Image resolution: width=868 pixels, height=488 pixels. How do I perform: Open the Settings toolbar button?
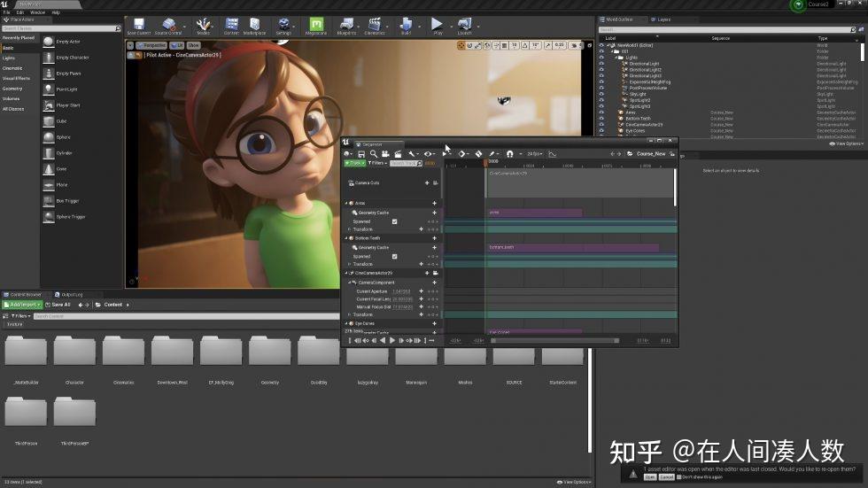tap(283, 26)
